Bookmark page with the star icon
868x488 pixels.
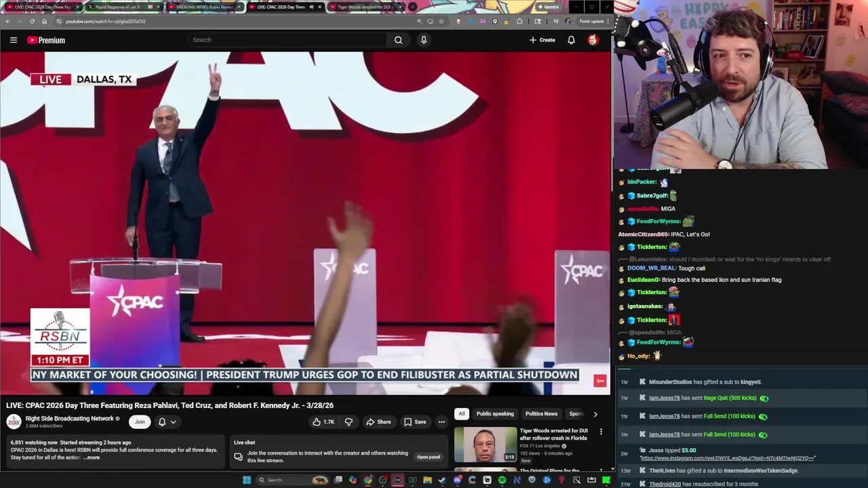coord(441,21)
